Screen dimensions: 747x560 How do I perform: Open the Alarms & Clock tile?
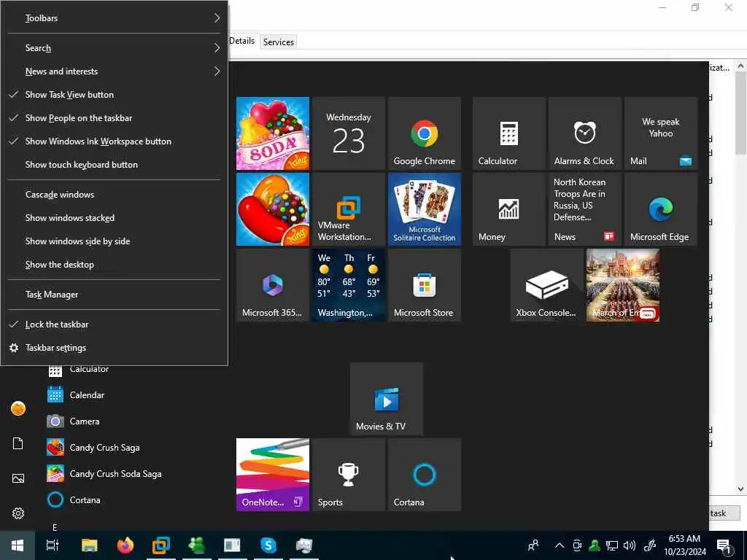[x=584, y=133]
